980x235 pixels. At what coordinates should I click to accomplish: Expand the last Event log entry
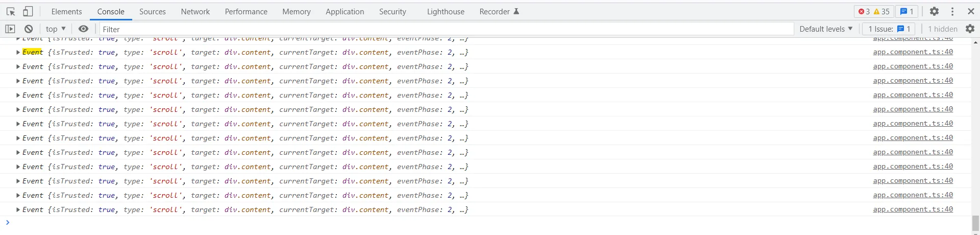point(18,209)
